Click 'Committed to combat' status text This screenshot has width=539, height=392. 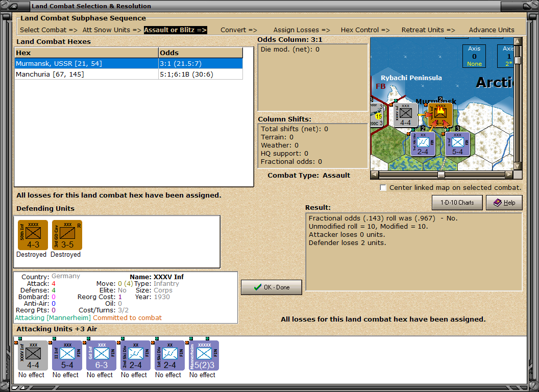(127, 317)
